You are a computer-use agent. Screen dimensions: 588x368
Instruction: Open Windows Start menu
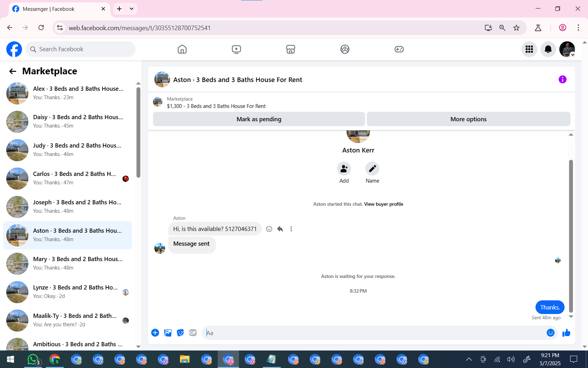tap(10, 360)
